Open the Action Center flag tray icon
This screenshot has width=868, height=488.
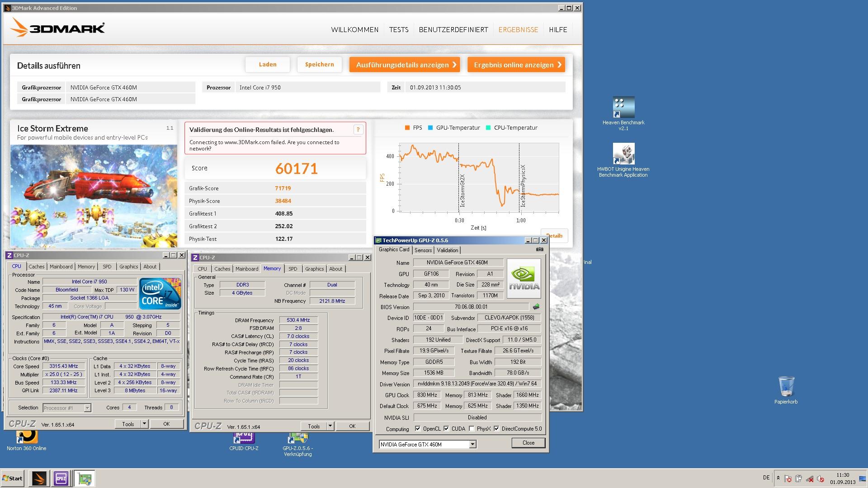pyautogui.click(x=788, y=479)
